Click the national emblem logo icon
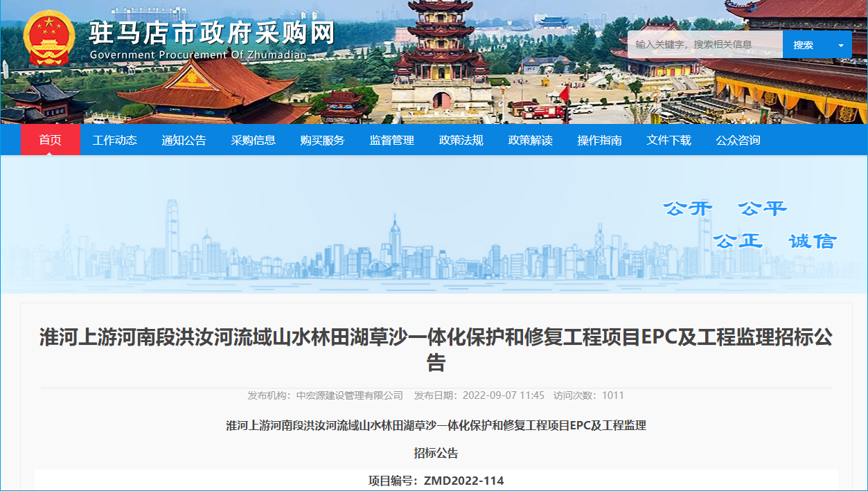The height and width of the screenshot is (491, 868). point(48,38)
